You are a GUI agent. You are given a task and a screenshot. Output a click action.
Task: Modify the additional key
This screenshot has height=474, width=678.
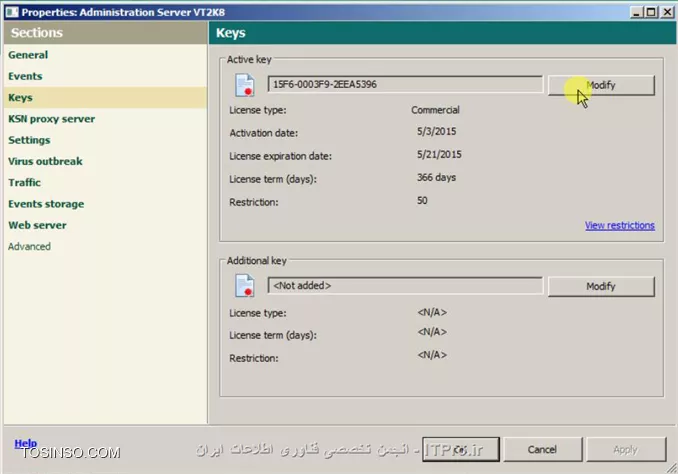click(601, 286)
